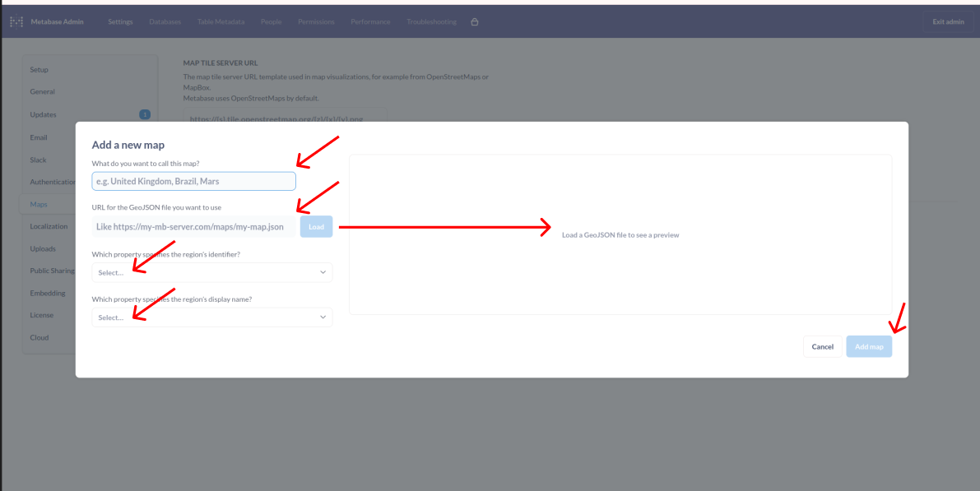Open the store basket icon in top bar
The image size is (980, 491).
click(475, 22)
